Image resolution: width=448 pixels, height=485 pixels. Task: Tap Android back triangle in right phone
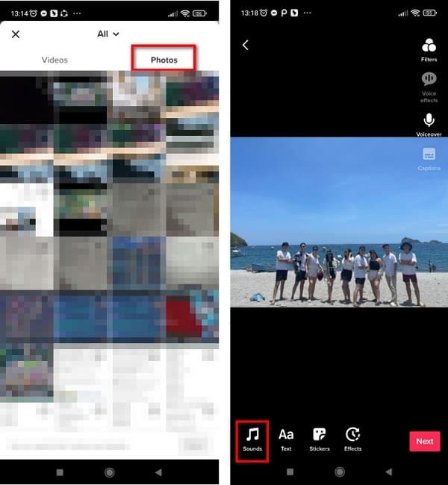pos(389,472)
